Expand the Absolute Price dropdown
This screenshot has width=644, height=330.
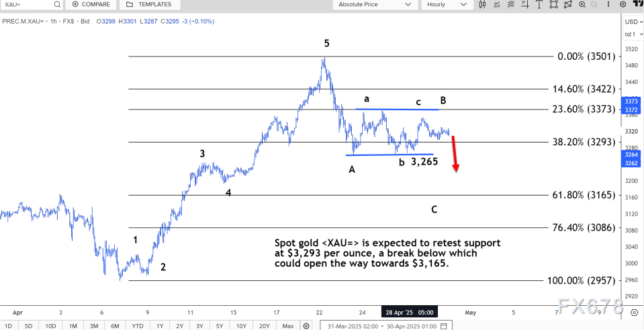pos(375,5)
